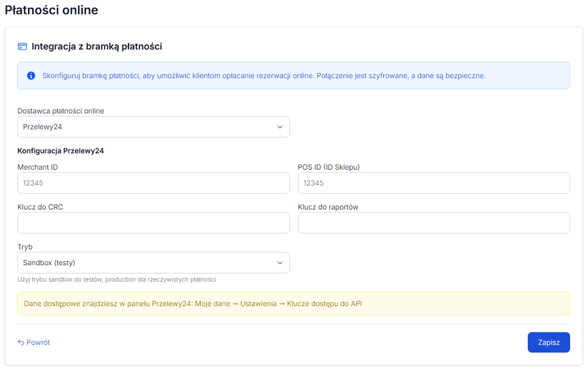Click the chevron on the Przelewy24 dropdown
The height and width of the screenshot is (372, 588).
(x=280, y=127)
